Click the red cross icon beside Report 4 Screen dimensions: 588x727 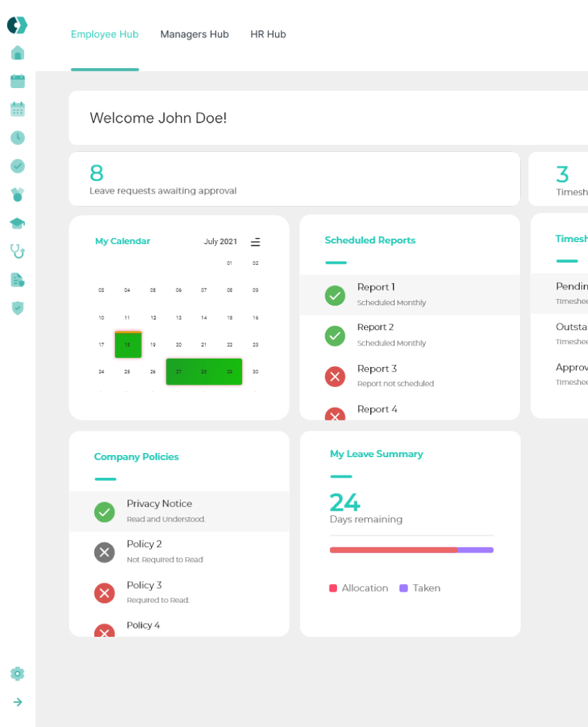coord(335,413)
